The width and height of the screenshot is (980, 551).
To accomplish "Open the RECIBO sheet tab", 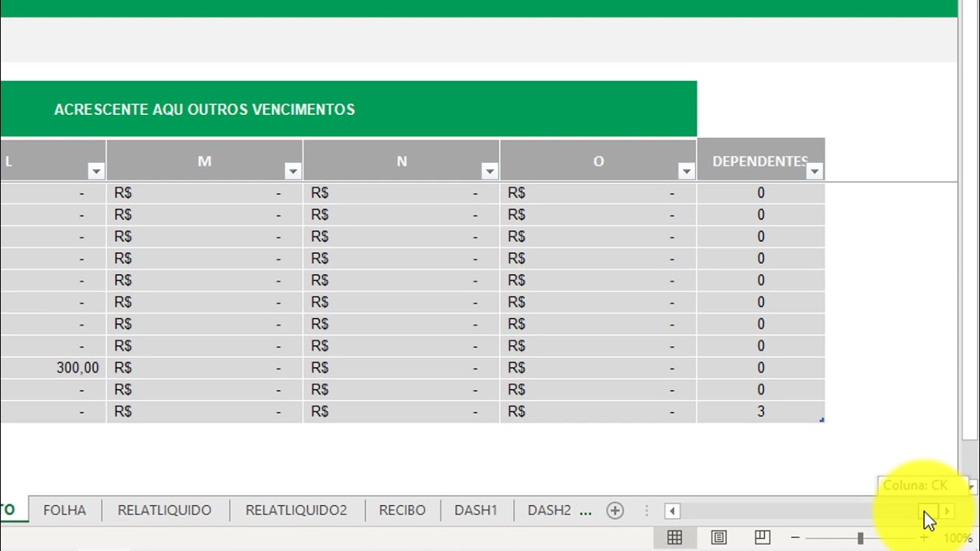I will point(402,510).
